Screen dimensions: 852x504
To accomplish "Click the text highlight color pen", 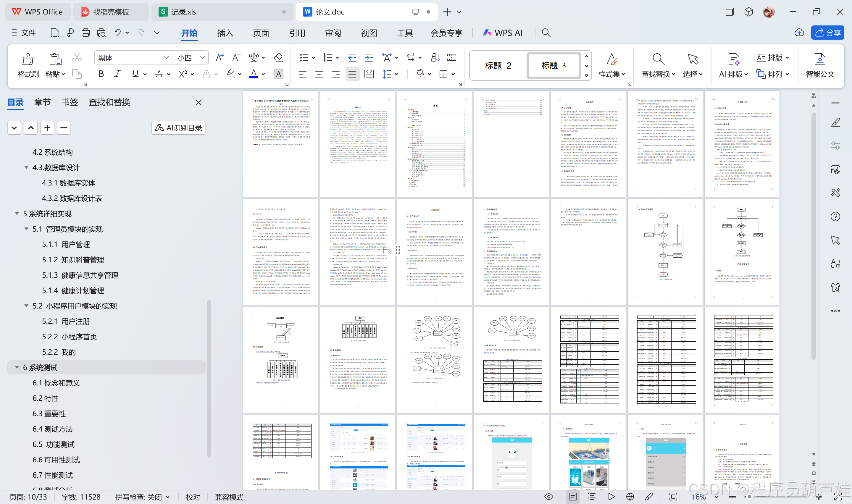I will [x=230, y=74].
